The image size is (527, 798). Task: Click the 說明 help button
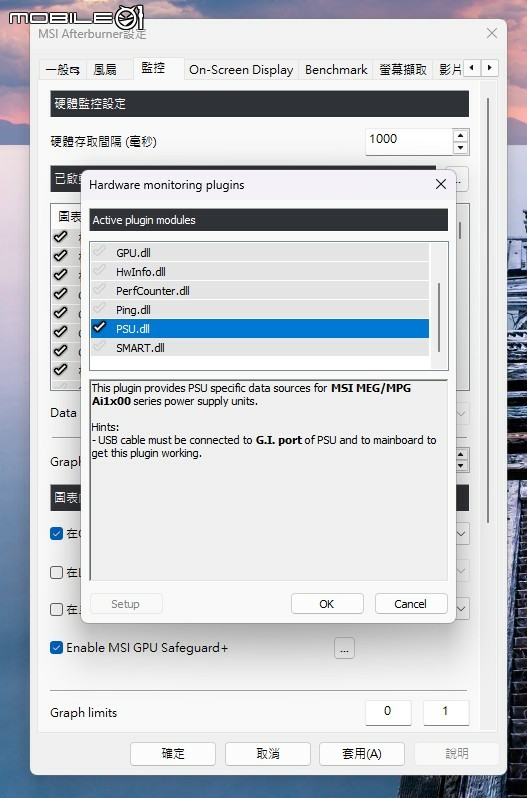click(x=456, y=754)
